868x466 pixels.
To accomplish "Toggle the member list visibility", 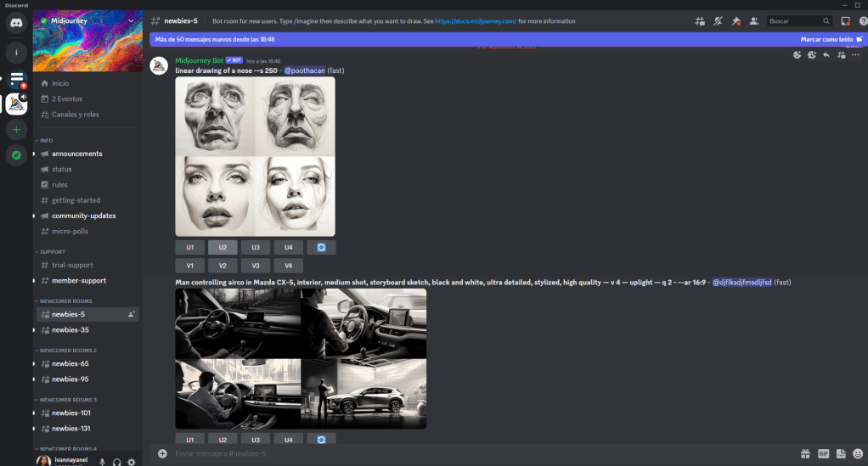I will pyautogui.click(x=753, y=21).
